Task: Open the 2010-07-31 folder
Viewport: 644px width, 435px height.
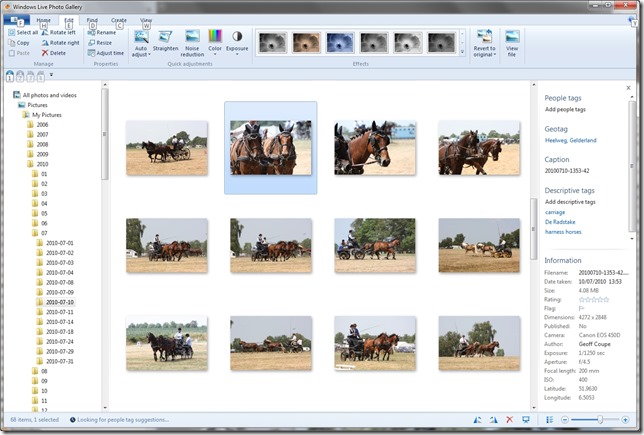Action: pos(60,361)
